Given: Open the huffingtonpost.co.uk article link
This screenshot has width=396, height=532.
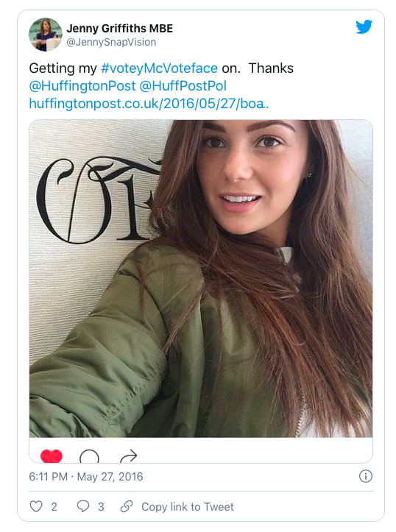Looking at the screenshot, I should [149, 104].
